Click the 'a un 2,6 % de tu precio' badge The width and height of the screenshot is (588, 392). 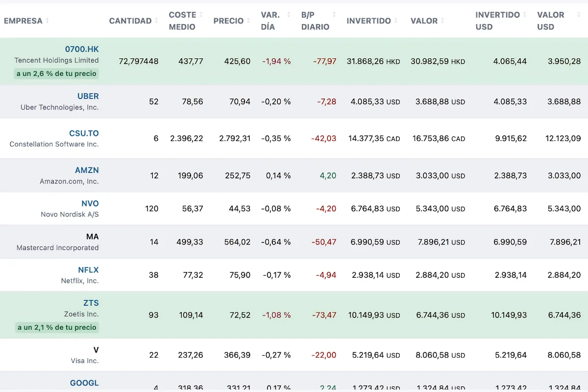pyautogui.click(x=56, y=73)
